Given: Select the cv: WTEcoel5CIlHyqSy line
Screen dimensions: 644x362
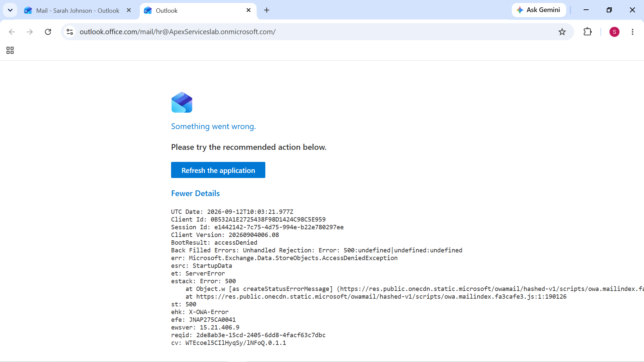Looking at the screenshot, I should pos(228,343).
